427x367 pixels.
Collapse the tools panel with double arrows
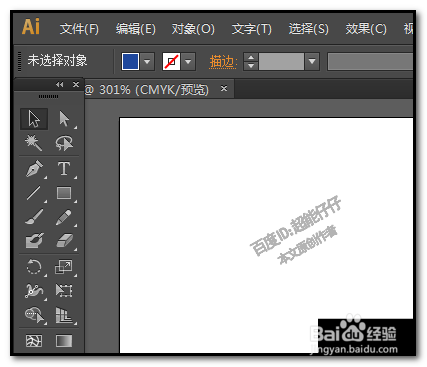coord(60,85)
